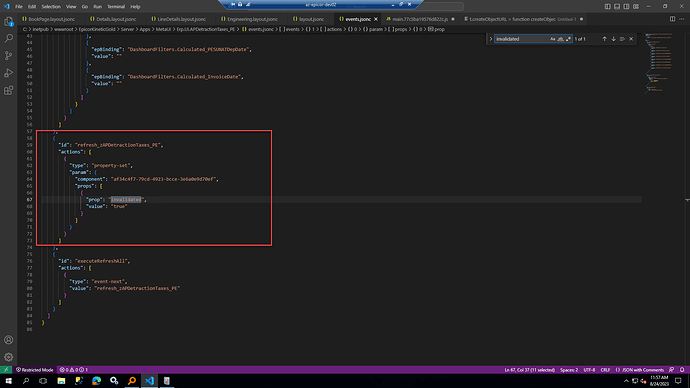Open the Search view in activity bar
Screen dimensions: 690x388
click(x=8, y=39)
